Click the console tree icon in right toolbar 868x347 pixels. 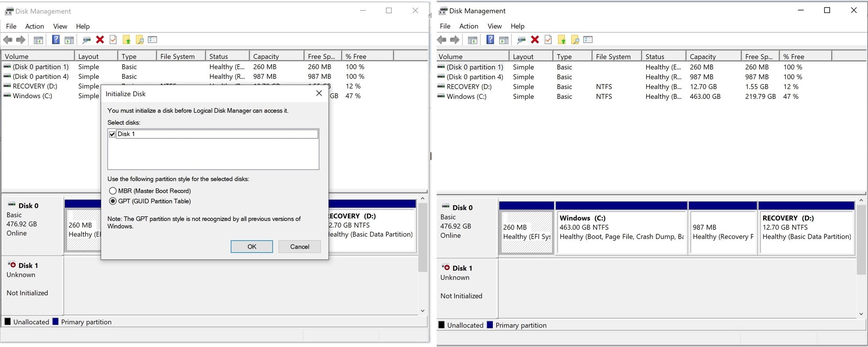coord(473,40)
